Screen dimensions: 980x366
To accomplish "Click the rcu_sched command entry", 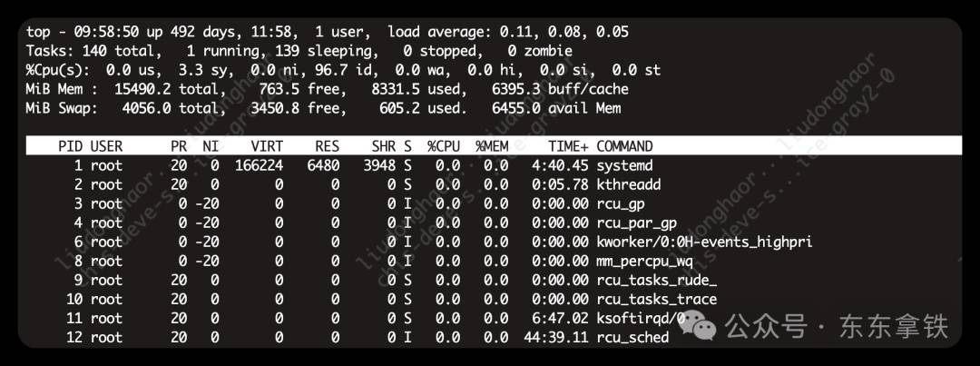I will pyautogui.click(x=632, y=337).
